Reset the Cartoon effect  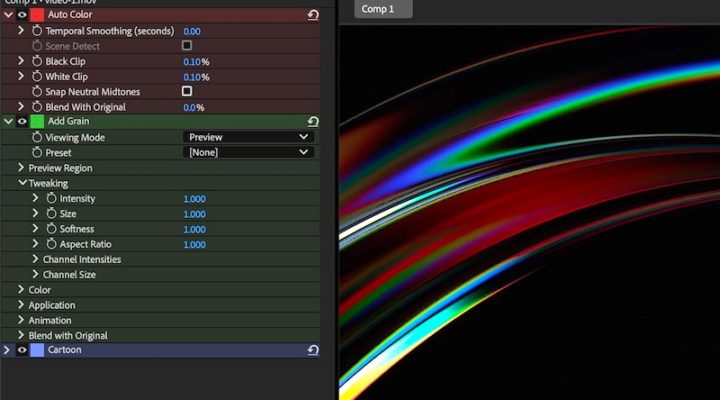313,350
